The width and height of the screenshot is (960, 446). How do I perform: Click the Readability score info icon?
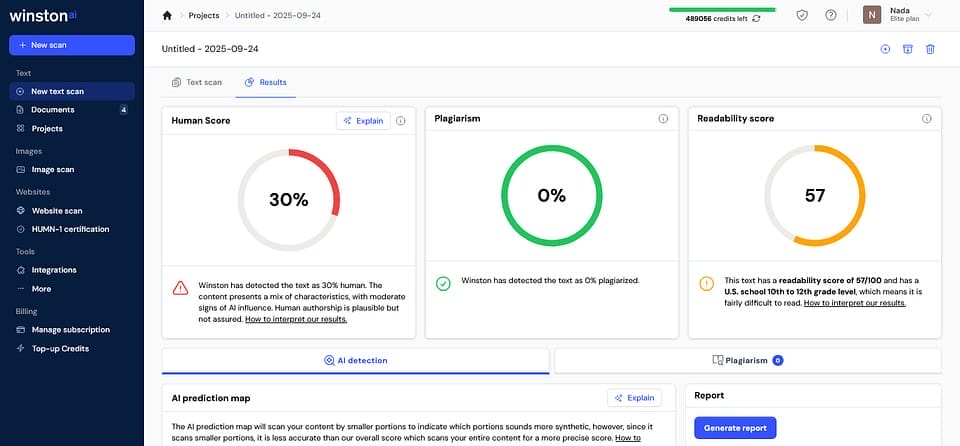926,119
